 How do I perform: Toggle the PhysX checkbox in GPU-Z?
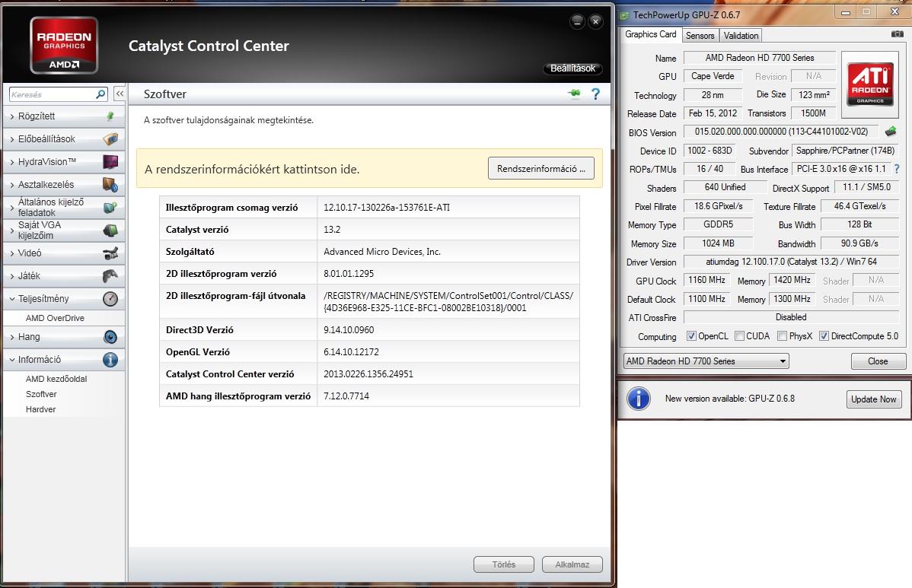783,335
